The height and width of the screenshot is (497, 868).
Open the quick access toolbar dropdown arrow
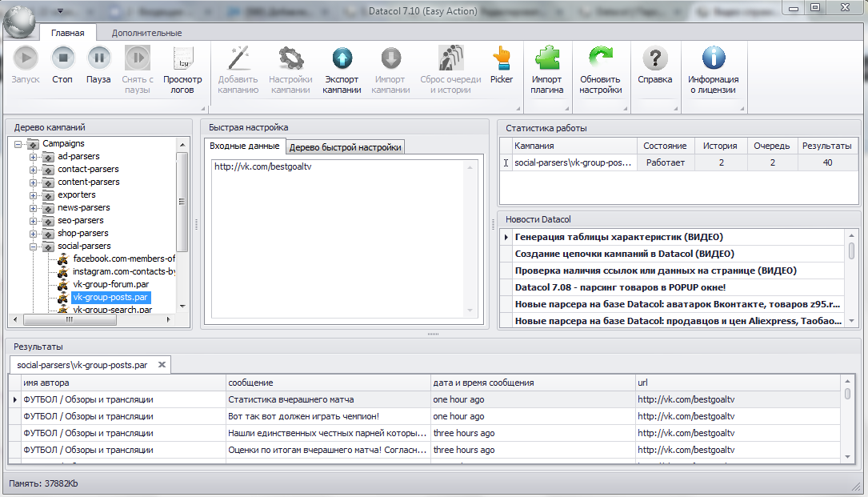(x=60, y=11)
